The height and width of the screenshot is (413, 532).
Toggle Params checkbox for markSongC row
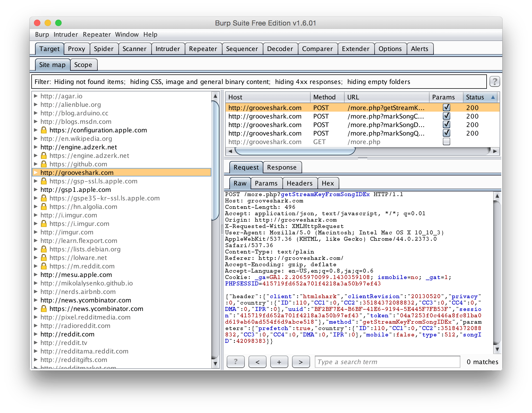coord(446,116)
